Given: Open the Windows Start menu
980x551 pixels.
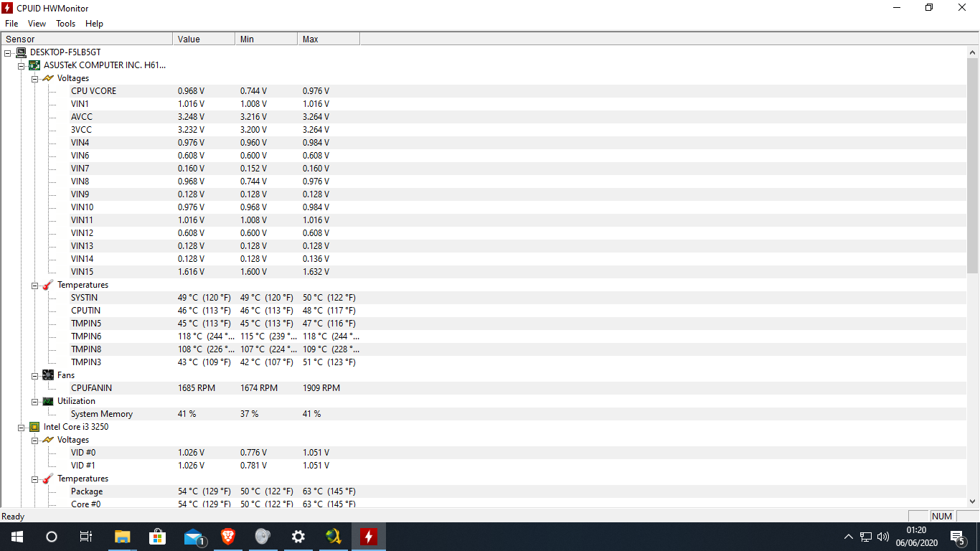Looking at the screenshot, I should point(17,537).
